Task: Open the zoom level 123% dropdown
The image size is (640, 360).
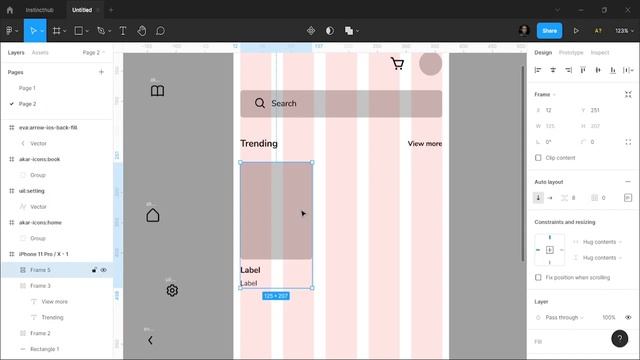Action: click(x=624, y=31)
